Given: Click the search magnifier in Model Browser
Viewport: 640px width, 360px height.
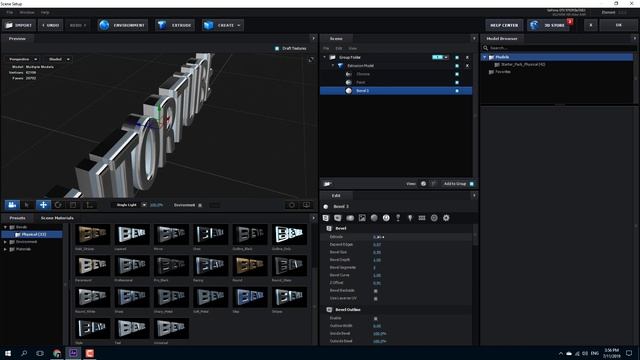Looking at the screenshot, I should point(486,48).
